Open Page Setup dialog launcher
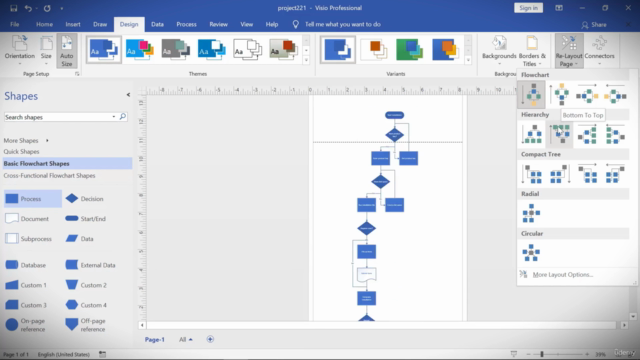 (x=77, y=74)
